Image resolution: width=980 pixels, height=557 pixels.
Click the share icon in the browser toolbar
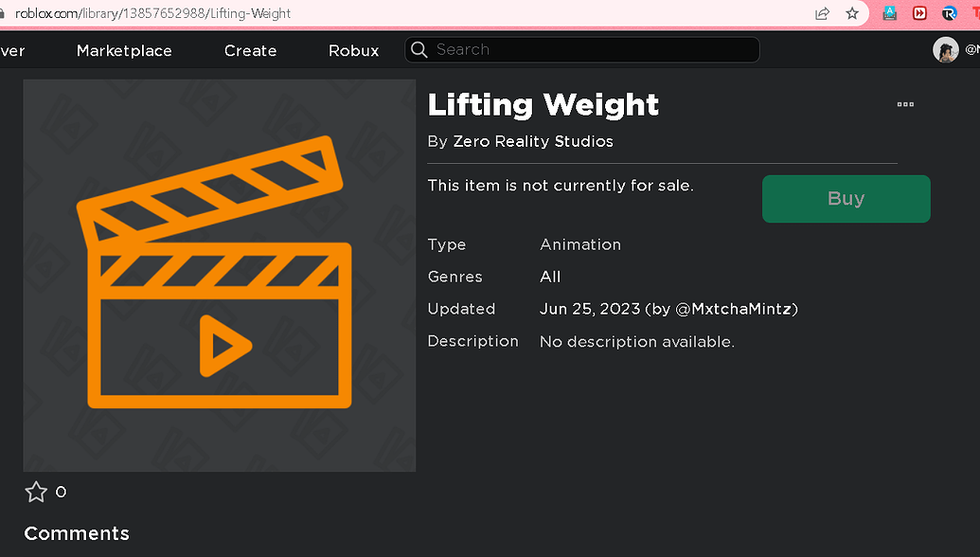click(x=821, y=13)
